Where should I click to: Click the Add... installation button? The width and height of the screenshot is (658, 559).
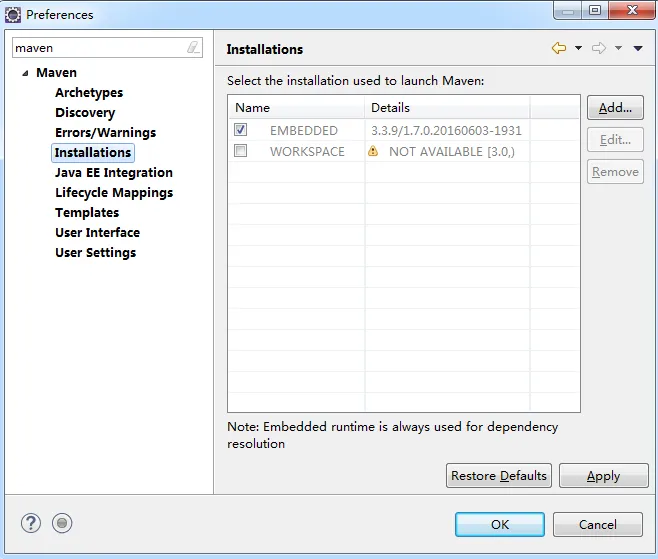pos(615,108)
